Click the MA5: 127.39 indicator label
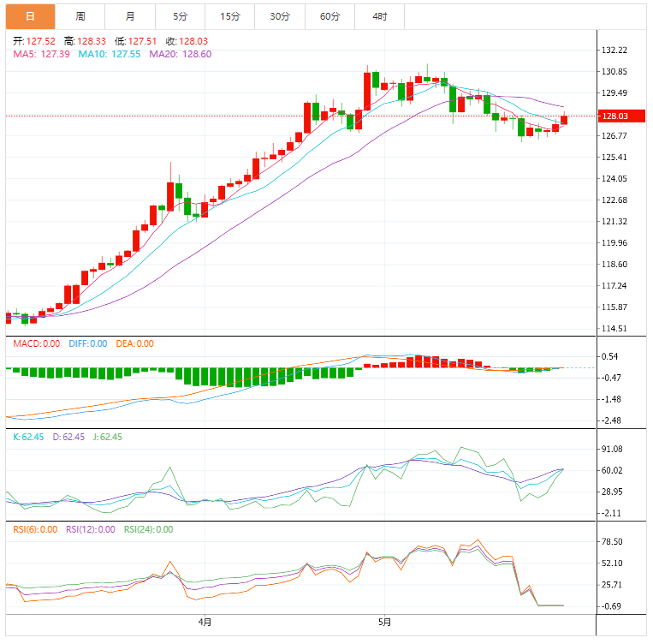The width and height of the screenshot is (653, 644). [41, 54]
